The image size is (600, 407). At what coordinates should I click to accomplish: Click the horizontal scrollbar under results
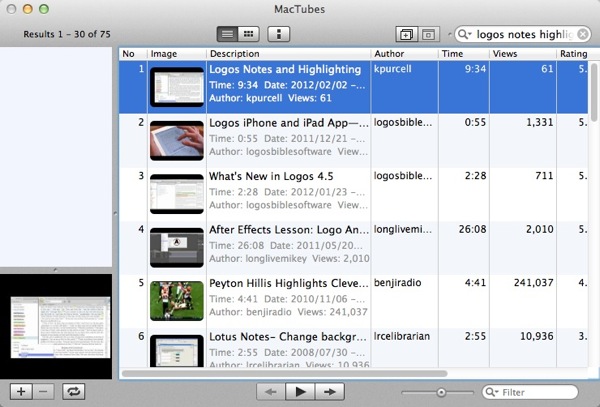pyautogui.click(x=284, y=373)
